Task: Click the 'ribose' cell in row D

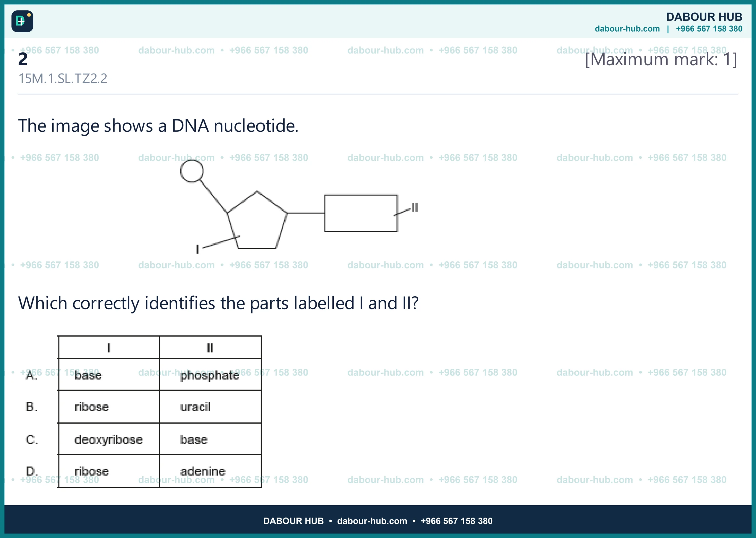Action: (x=109, y=471)
